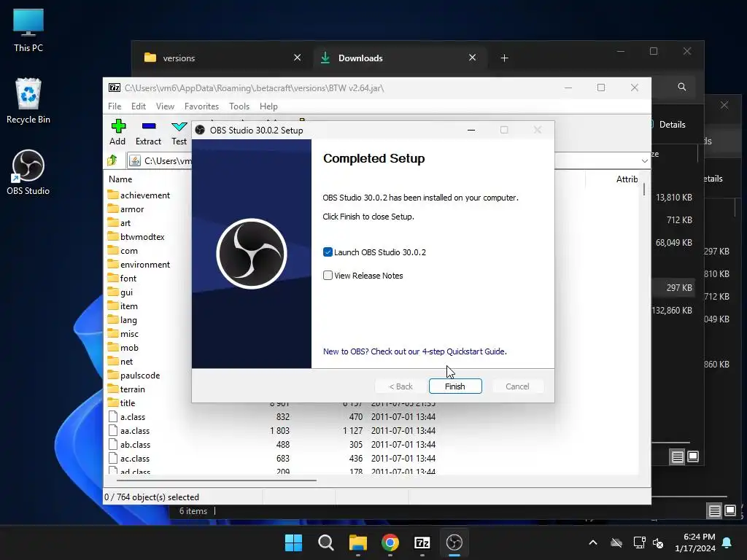The width and height of the screenshot is (747, 560).
Task: Select the art folder
Action: point(119,223)
